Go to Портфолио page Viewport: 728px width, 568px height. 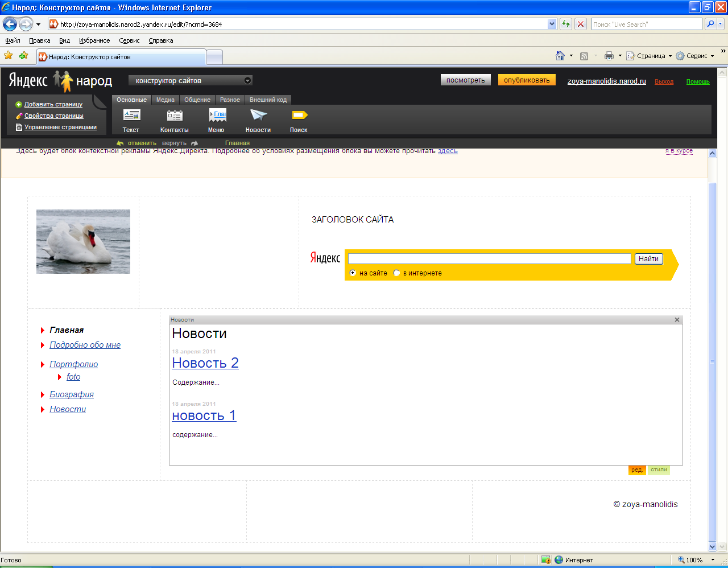click(73, 364)
